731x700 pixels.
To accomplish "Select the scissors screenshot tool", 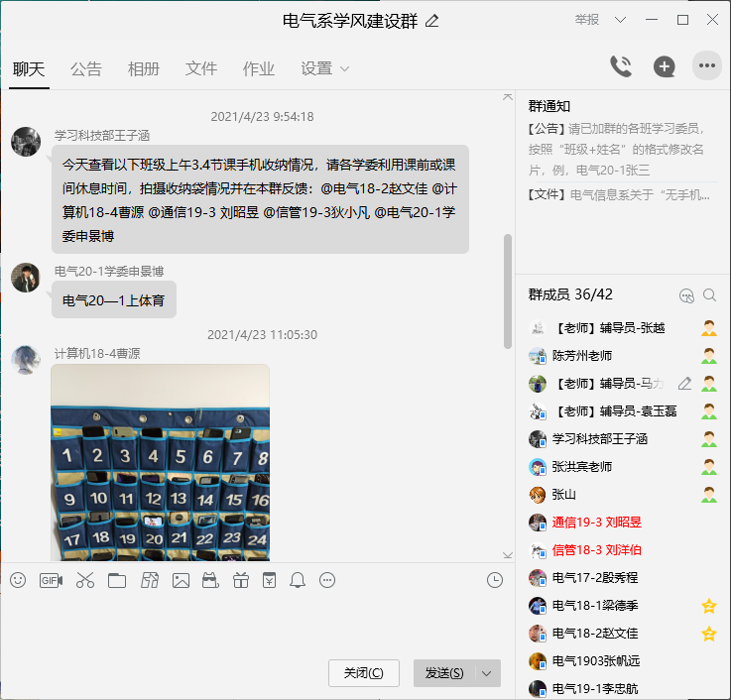I will (x=85, y=580).
